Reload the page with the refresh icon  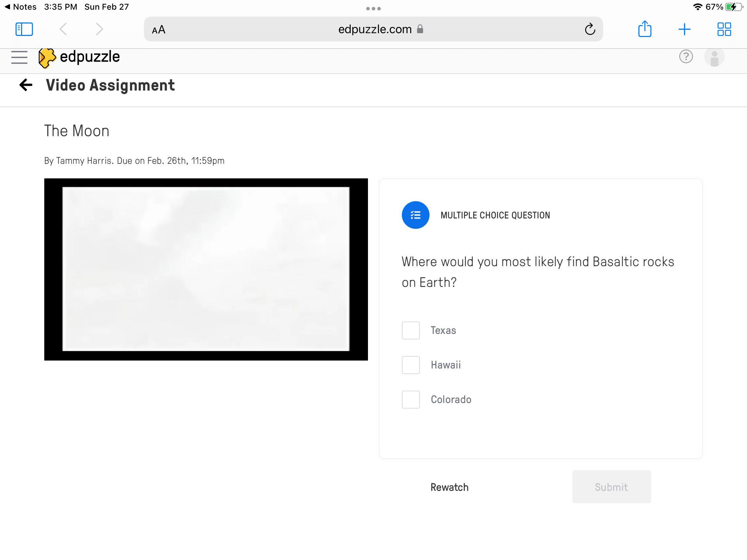[x=590, y=29]
